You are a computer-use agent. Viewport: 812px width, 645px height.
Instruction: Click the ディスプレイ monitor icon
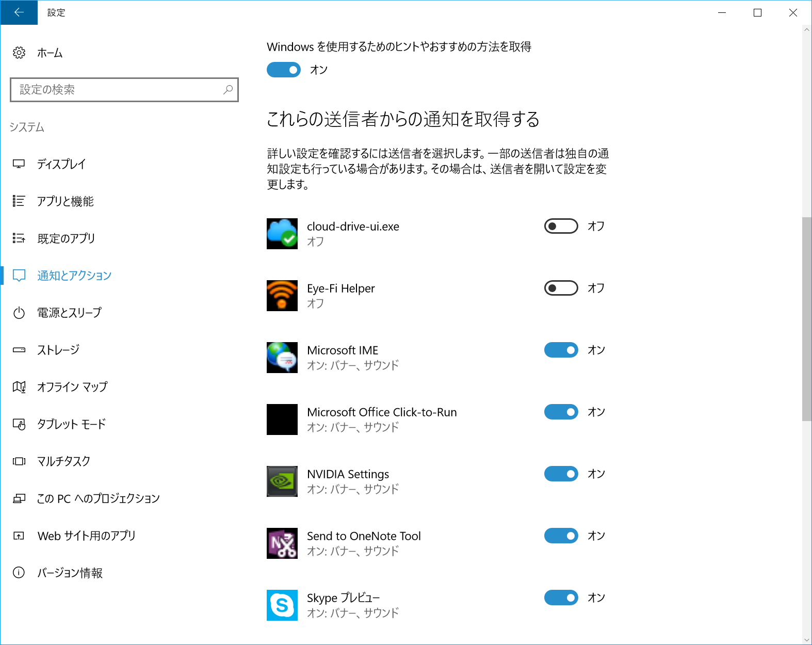coord(19,164)
